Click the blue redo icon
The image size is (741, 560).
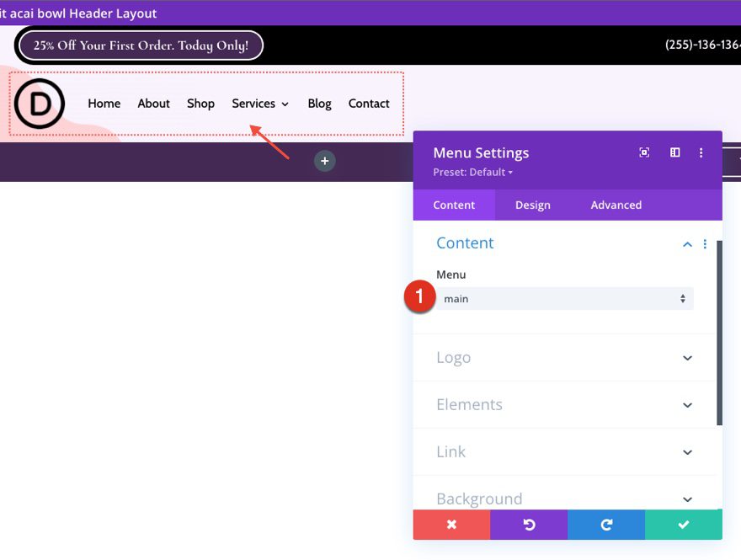click(x=605, y=525)
